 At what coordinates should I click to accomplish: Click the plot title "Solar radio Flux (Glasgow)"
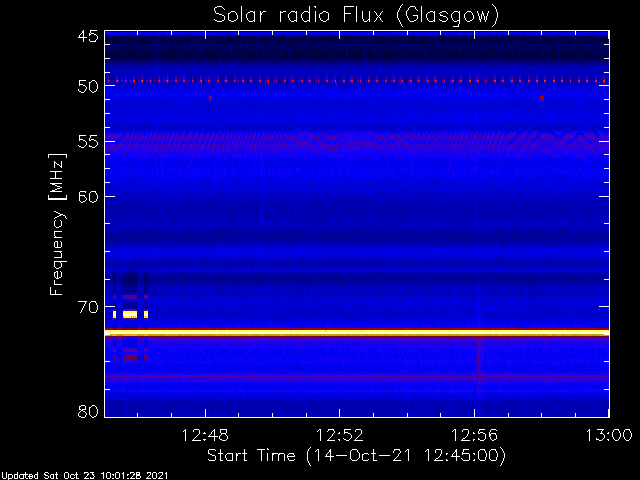tap(356, 16)
